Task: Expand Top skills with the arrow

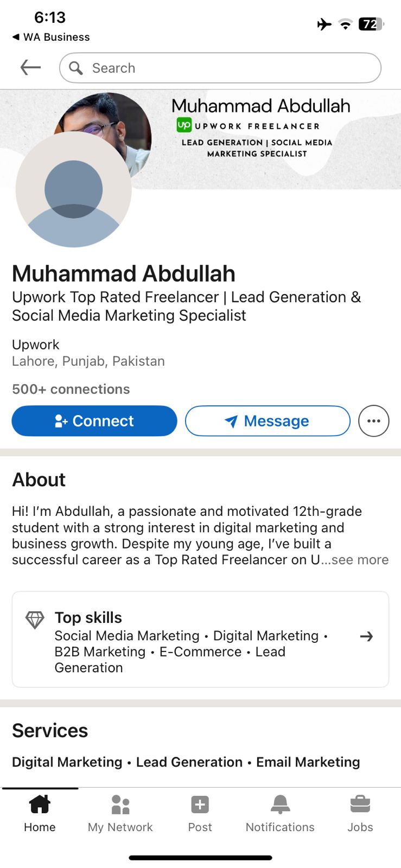Action: point(367,636)
